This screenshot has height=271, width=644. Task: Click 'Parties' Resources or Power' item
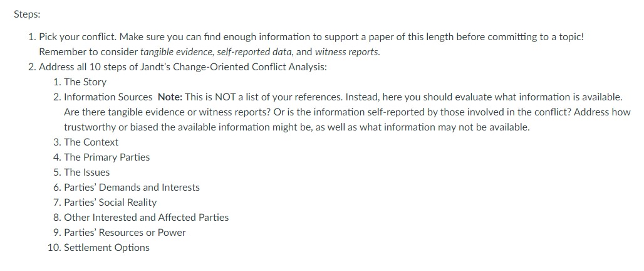click(x=125, y=233)
